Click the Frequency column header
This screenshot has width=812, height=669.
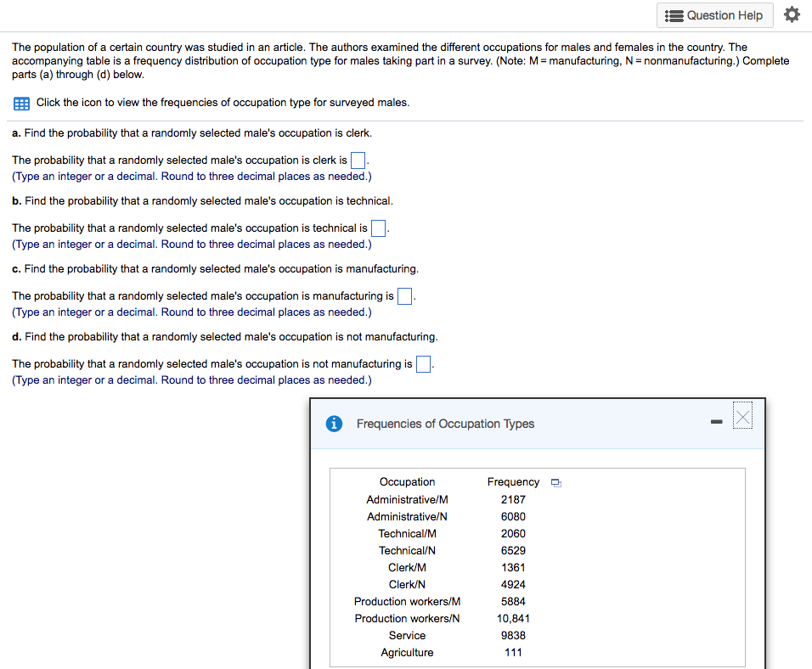pos(513,482)
